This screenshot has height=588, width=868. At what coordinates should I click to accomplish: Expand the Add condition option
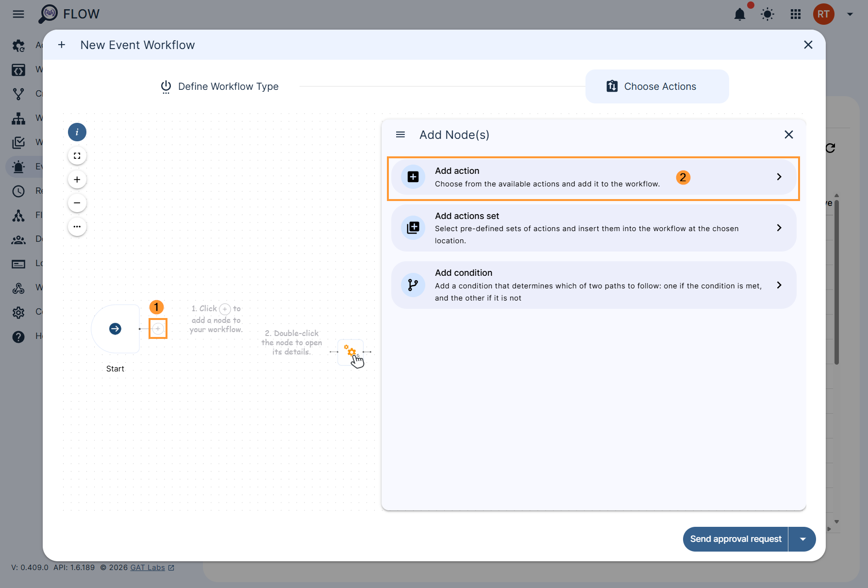point(779,285)
